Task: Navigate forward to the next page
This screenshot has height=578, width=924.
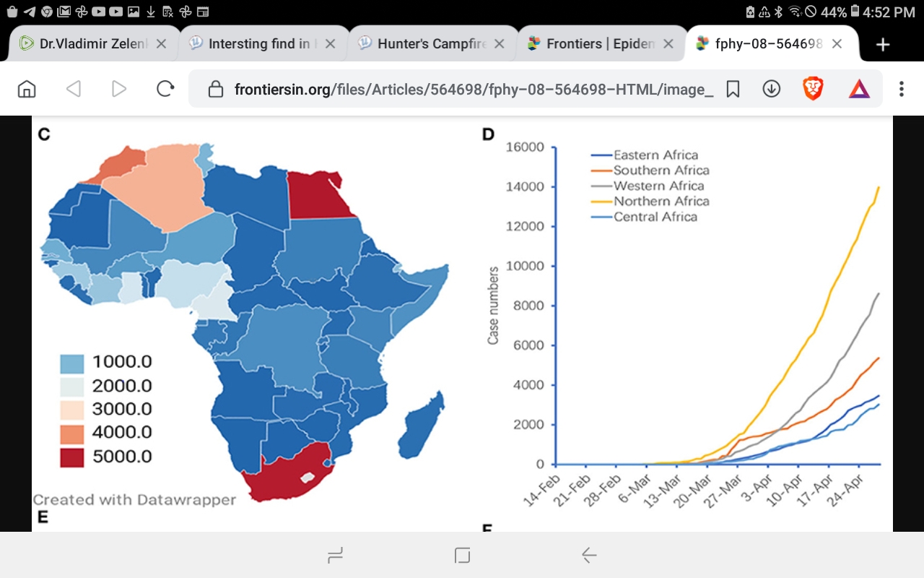Action: (x=119, y=89)
